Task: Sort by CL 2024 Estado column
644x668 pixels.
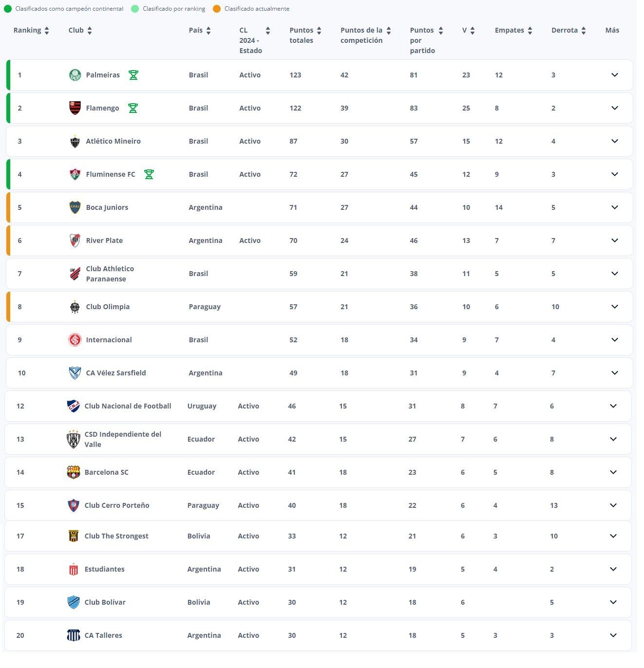Action: pos(268,31)
